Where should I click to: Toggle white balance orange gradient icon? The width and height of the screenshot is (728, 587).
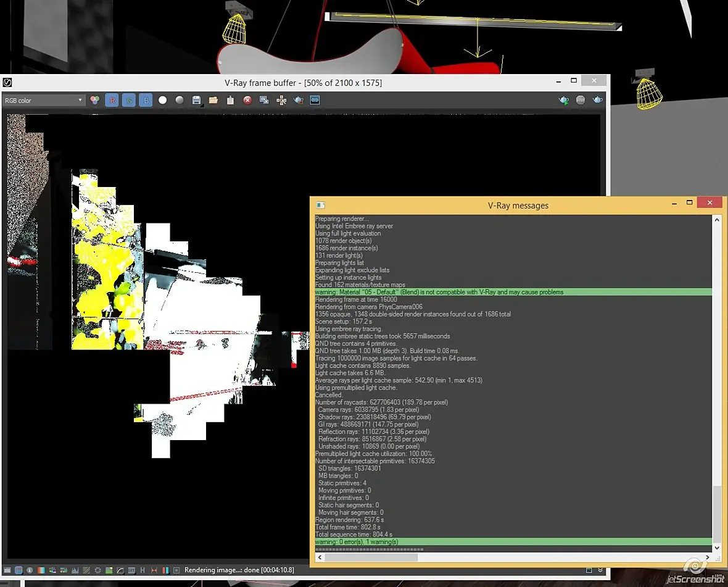(41, 570)
